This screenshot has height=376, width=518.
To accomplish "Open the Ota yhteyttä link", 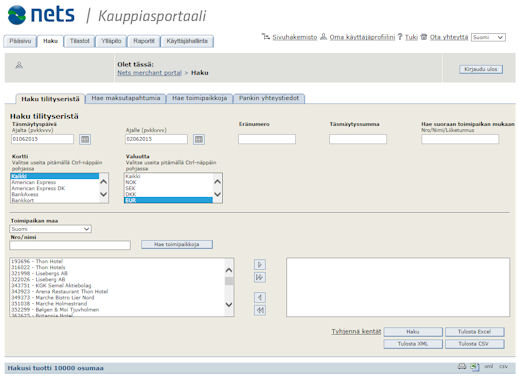I will (449, 37).
